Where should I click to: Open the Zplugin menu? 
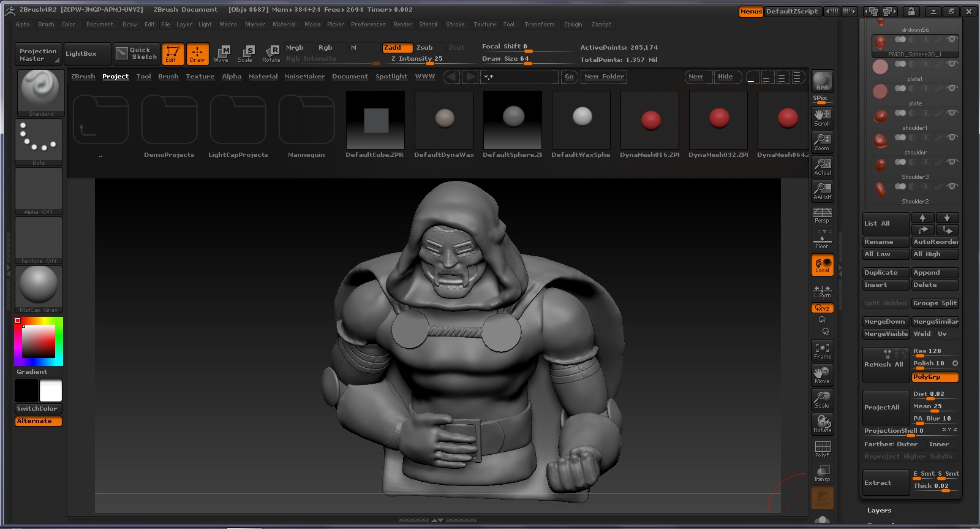click(573, 25)
